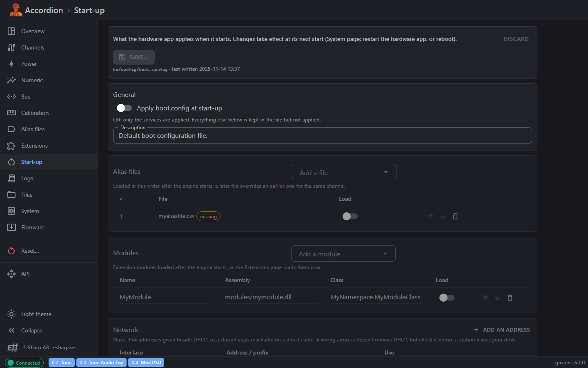The image size is (588, 368).
Task: Click the System sidebar icon
Action: (x=11, y=211)
